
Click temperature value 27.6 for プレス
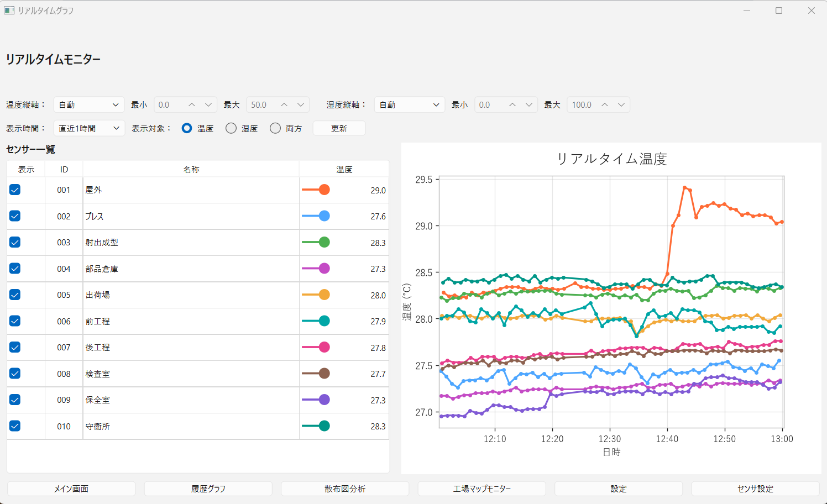[378, 217]
